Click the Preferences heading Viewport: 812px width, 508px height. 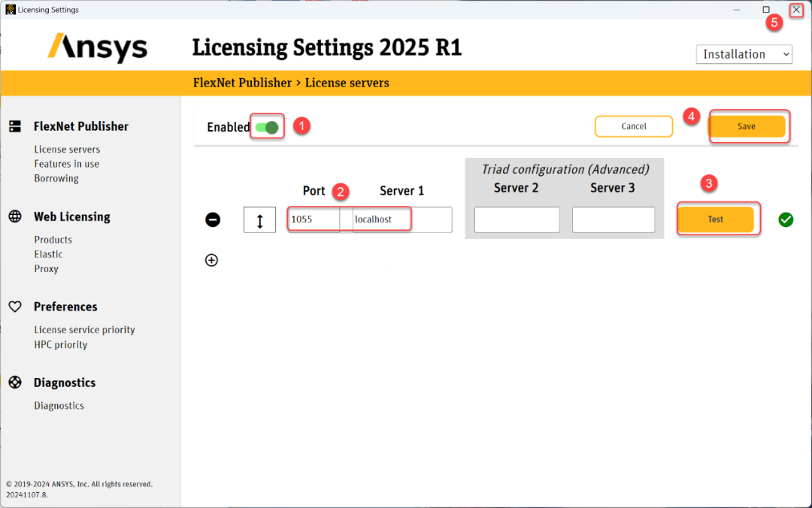tap(65, 307)
